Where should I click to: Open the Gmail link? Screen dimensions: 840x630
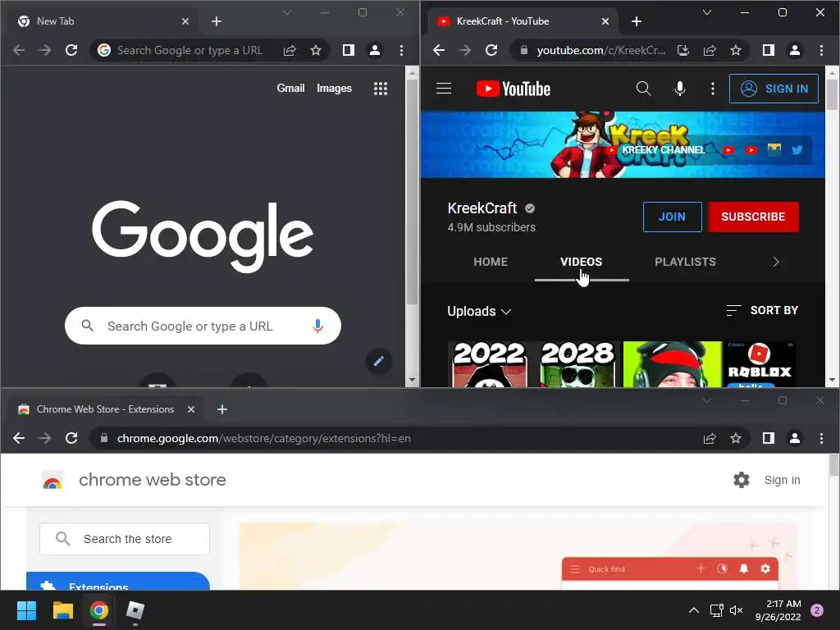[x=290, y=88]
